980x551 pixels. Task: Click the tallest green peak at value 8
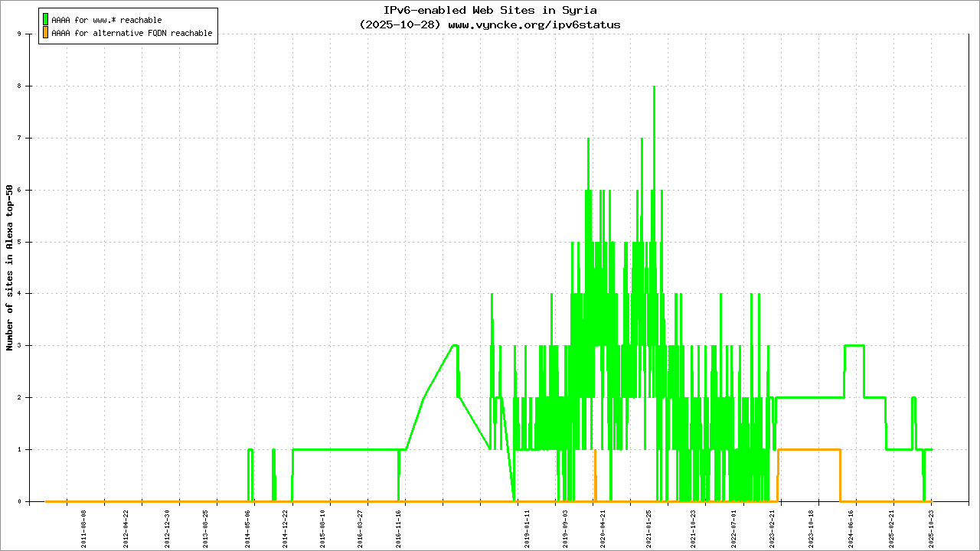click(654, 87)
